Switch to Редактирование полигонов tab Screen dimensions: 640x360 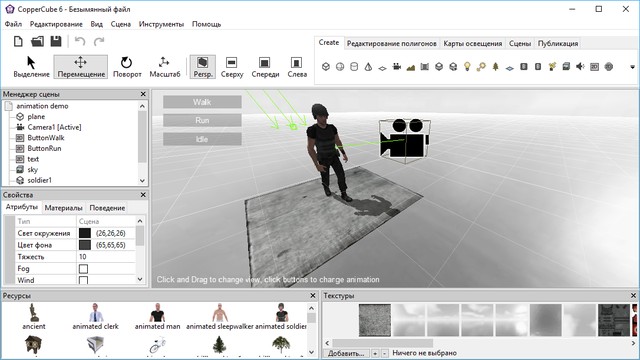[391, 43]
